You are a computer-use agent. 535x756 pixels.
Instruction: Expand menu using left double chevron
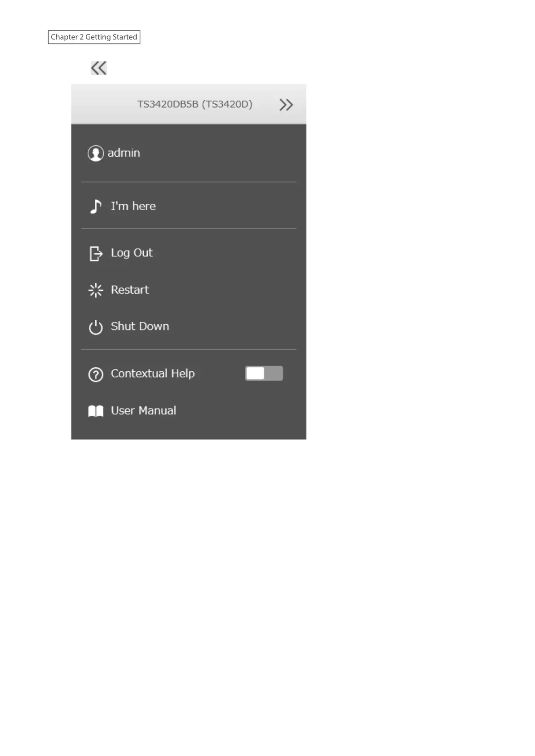pos(99,68)
